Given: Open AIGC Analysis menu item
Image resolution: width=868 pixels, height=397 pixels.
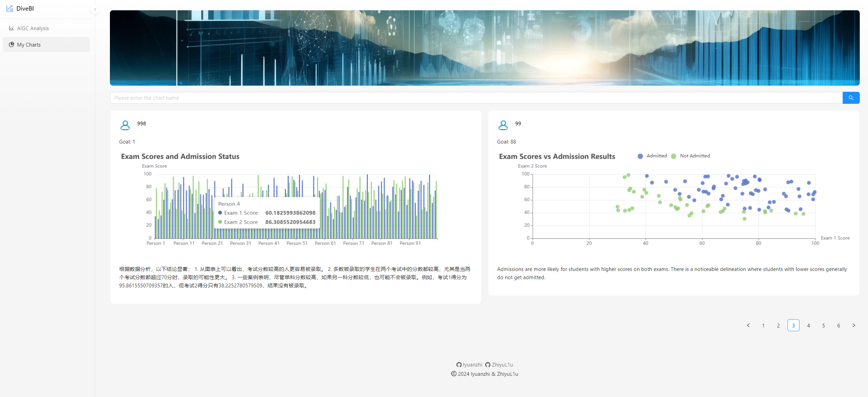Looking at the screenshot, I should pyautogui.click(x=33, y=28).
